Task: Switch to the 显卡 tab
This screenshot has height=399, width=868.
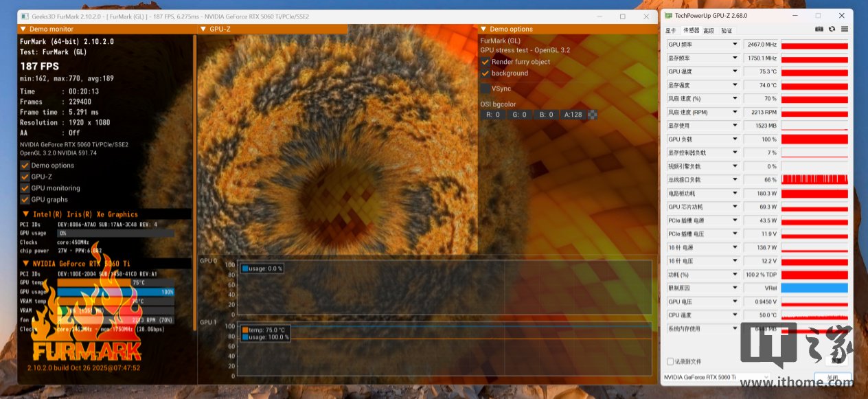Action: [671, 31]
